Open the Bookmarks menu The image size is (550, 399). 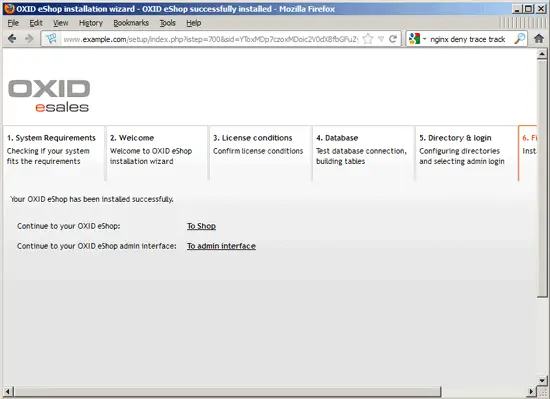point(131,23)
